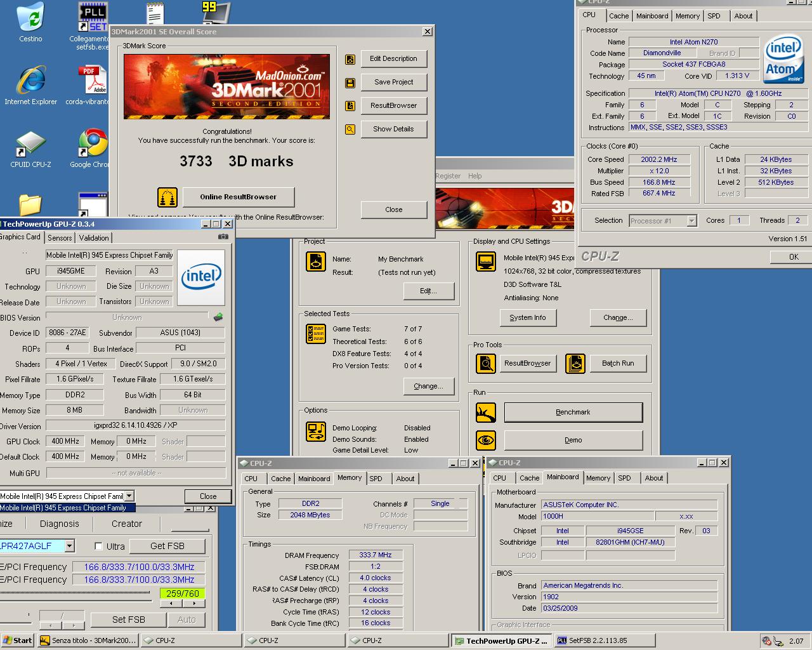Click the ResultBrowser icon in score dialog
The height and width of the screenshot is (650, 812).
point(350,106)
